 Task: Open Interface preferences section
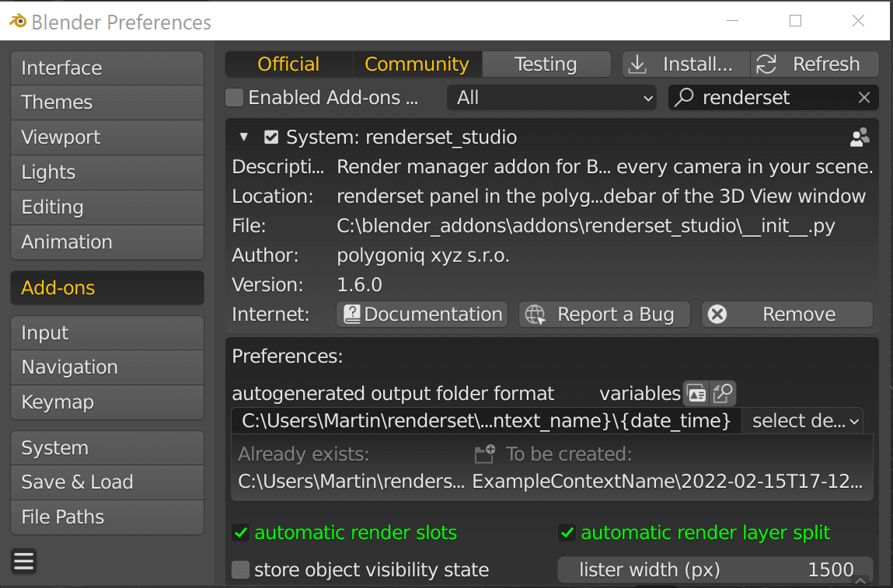[x=107, y=68]
